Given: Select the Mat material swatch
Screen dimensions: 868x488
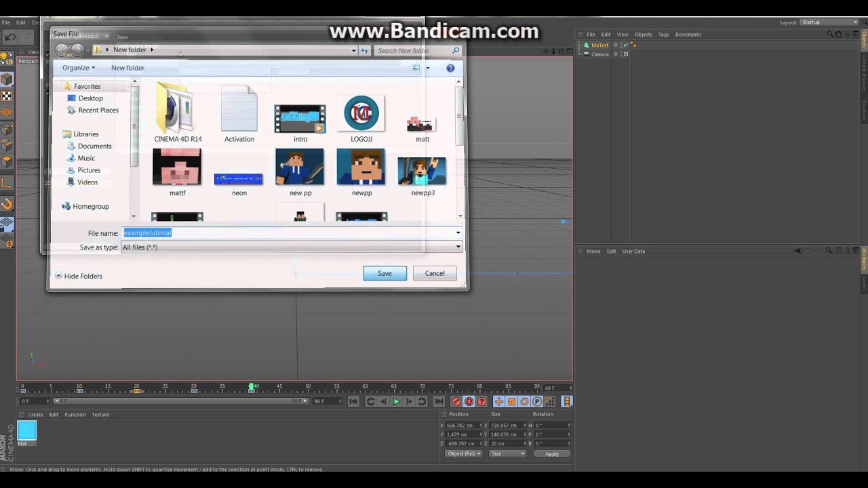Looking at the screenshot, I should point(27,430).
